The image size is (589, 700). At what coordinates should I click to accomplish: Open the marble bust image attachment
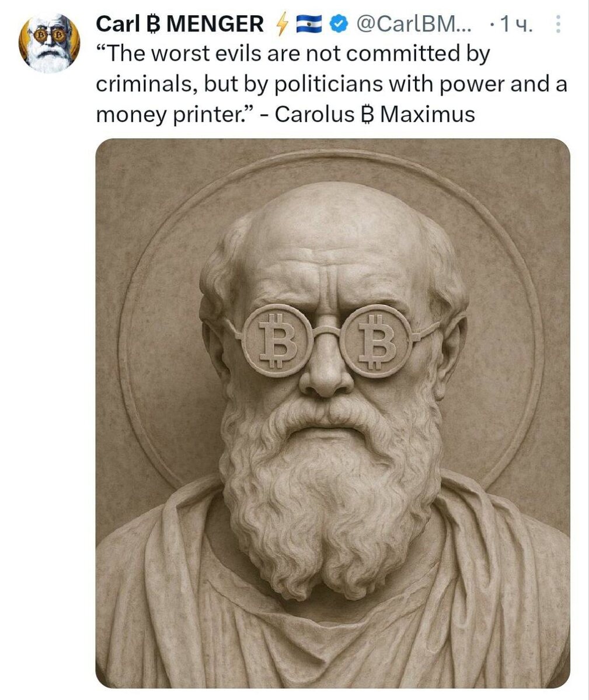click(333, 413)
